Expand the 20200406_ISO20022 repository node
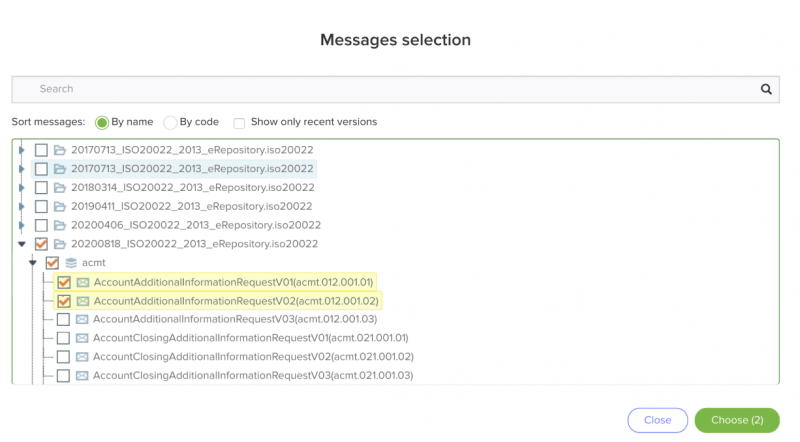 (21, 225)
